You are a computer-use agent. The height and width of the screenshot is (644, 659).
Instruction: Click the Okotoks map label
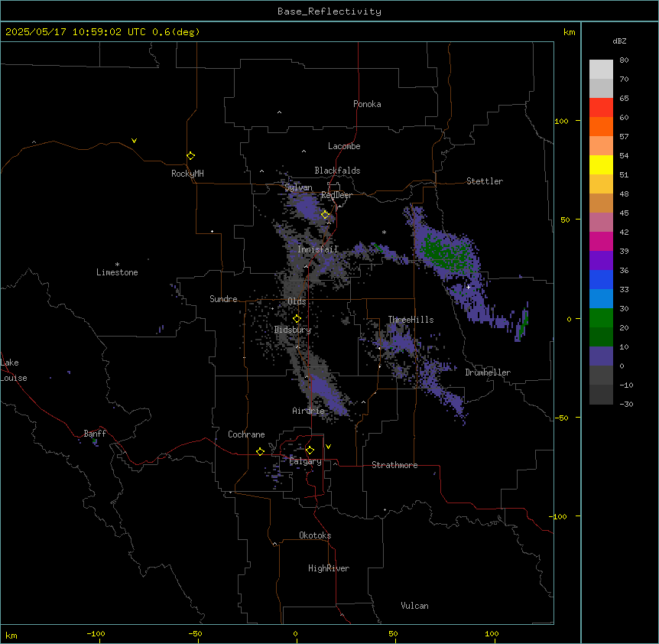coord(315,535)
